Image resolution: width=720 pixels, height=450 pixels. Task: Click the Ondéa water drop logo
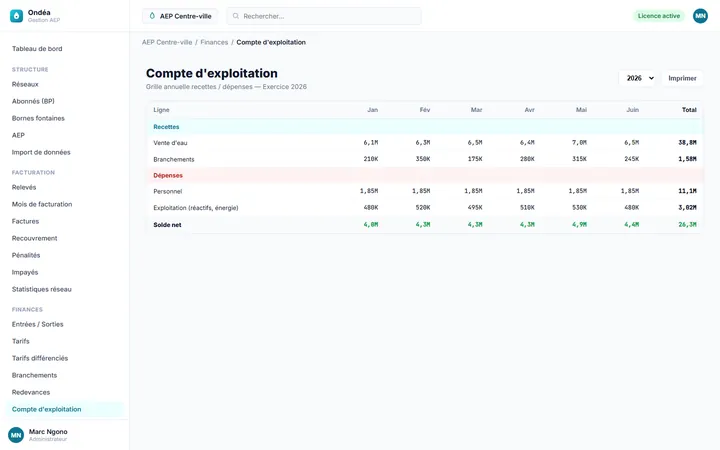coord(17,16)
